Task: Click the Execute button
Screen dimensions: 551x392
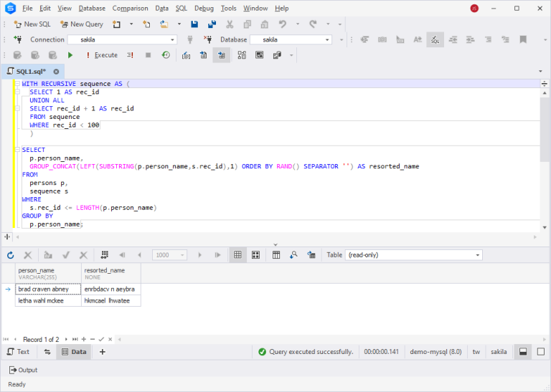Action: (x=102, y=55)
